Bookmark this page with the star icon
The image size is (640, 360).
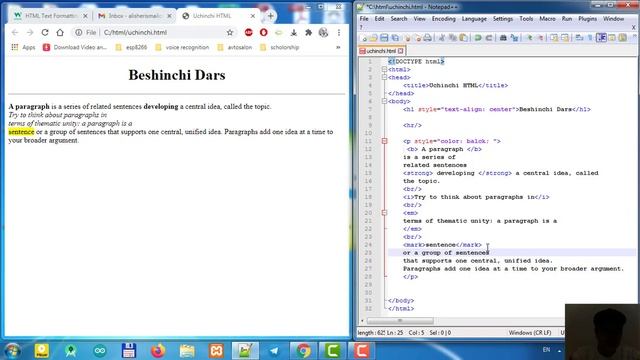(230, 32)
